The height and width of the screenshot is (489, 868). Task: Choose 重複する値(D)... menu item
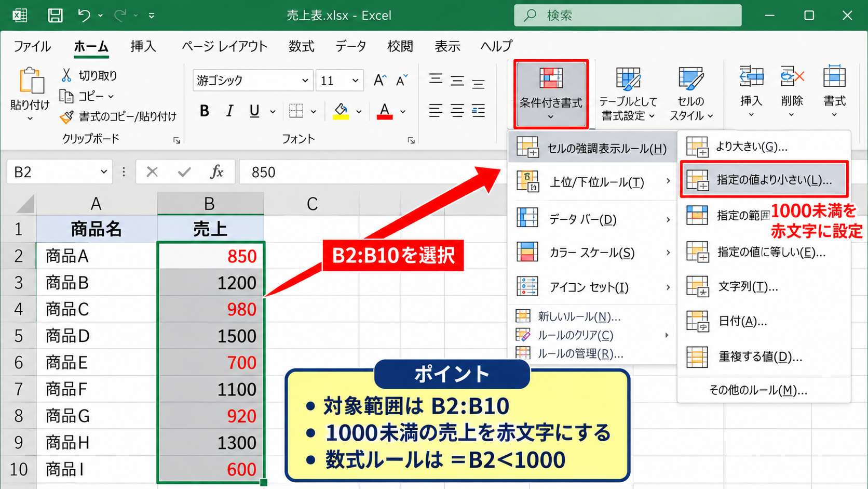point(764,356)
